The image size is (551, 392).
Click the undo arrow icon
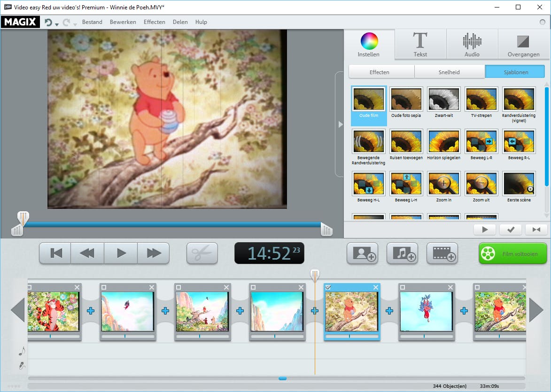(x=48, y=22)
